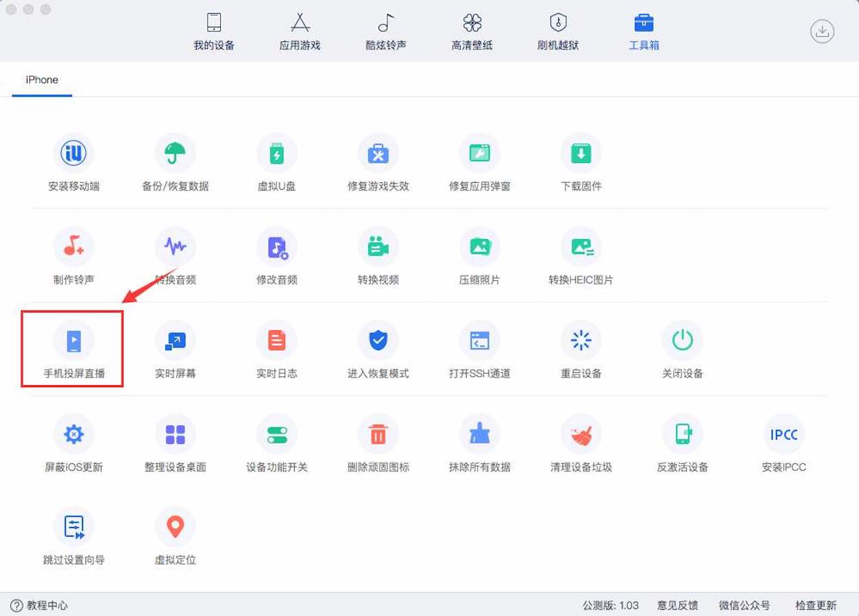Viewport: 859px width, 616px height.
Task: Select the iPhone device tab
Action: click(42, 79)
